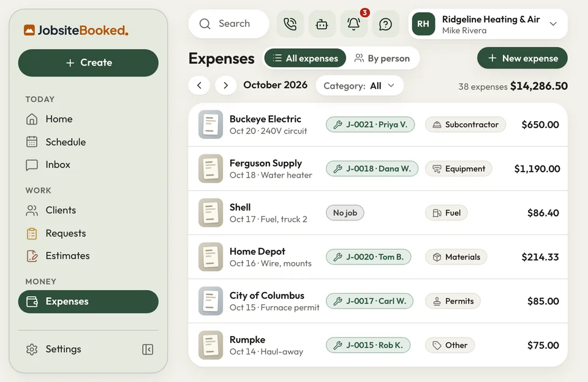This screenshot has height=382, width=588.
Task: Select the Shell expense name
Action: (240, 208)
